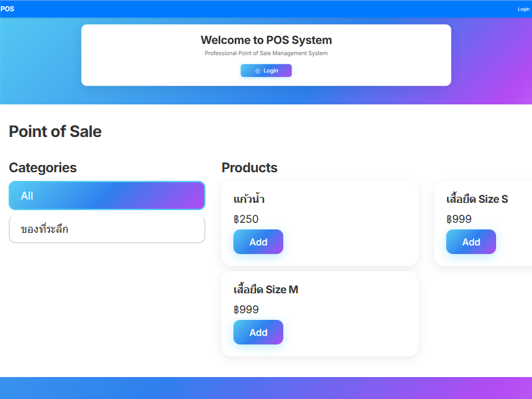Click the Categories section heading
Screen dimensions: 532x399
point(43,168)
